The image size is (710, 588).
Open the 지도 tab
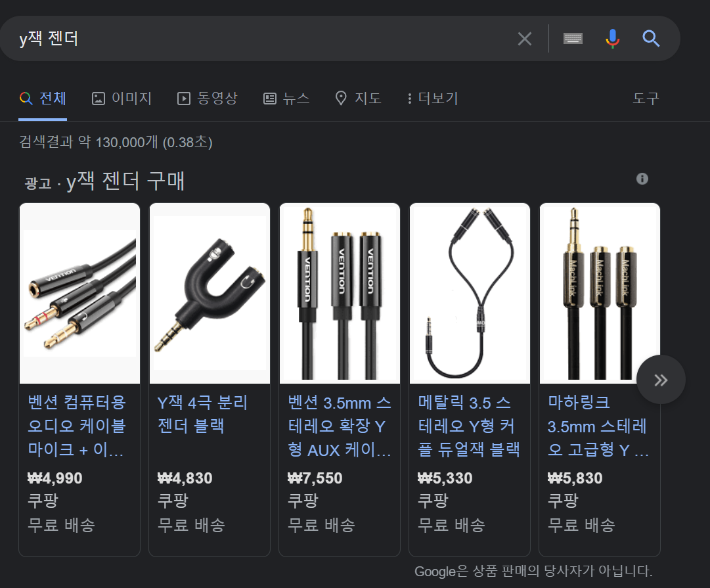pyautogui.click(x=358, y=99)
